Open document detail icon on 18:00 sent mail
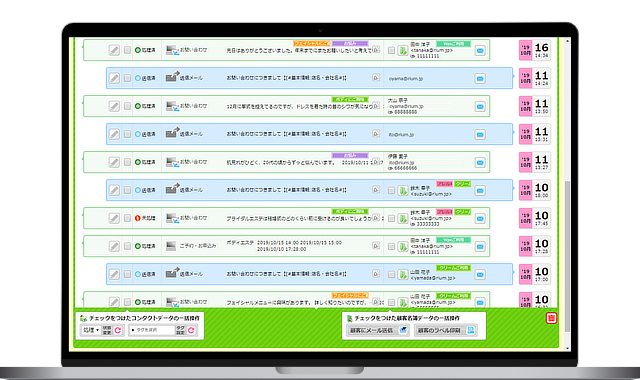Viewport: 640px width, 380px height. (376, 189)
